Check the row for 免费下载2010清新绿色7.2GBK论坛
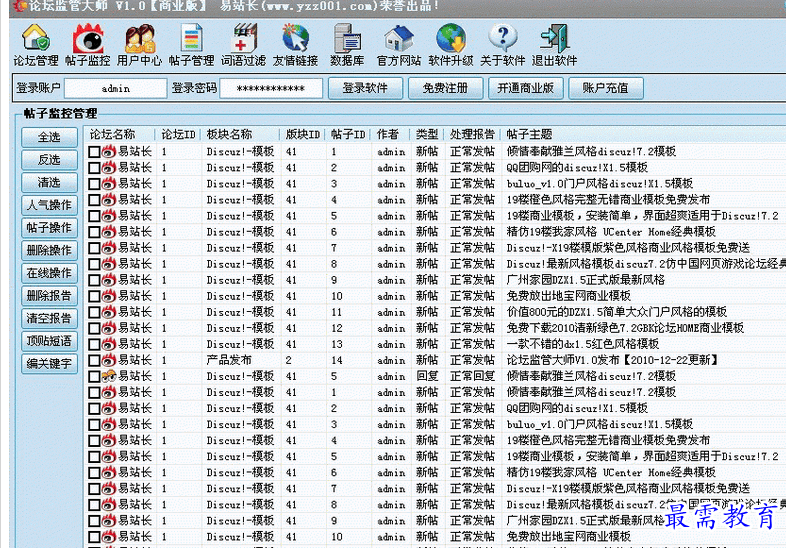Image resolution: width=786 pixels, height=548 pixels. point(94,328)
